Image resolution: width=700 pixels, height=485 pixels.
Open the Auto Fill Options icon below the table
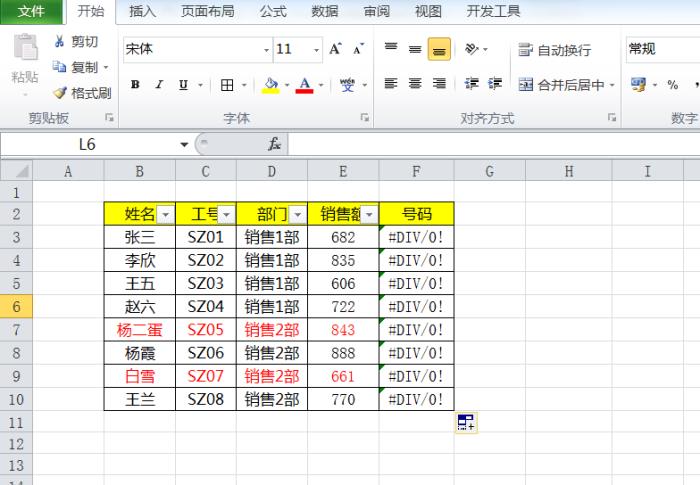point(466,423)
